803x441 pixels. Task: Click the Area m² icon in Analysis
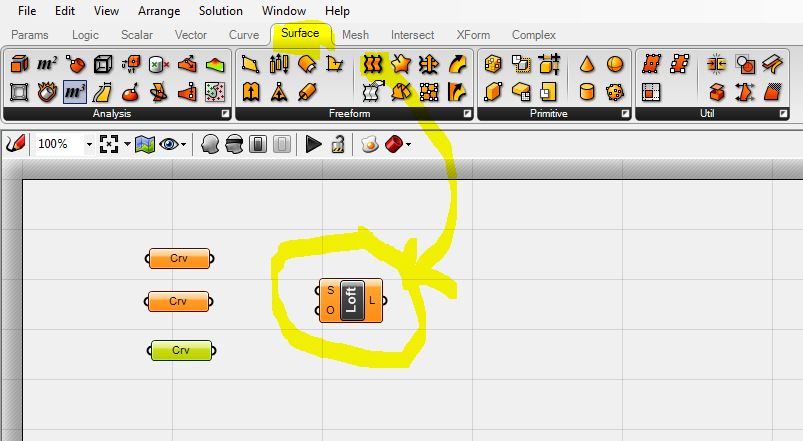47,64
